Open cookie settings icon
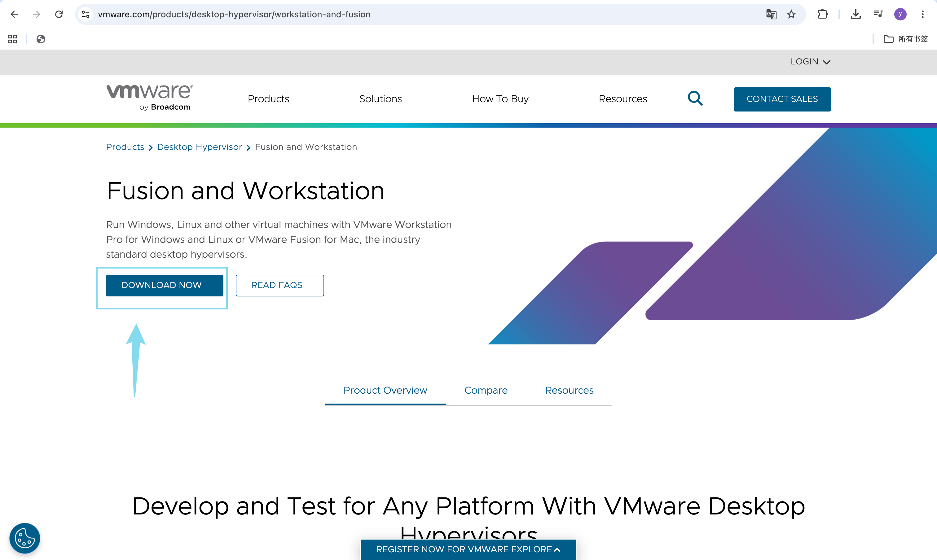Image resolution: width=937 pixels, height=560 pixels. click(24, 538)
